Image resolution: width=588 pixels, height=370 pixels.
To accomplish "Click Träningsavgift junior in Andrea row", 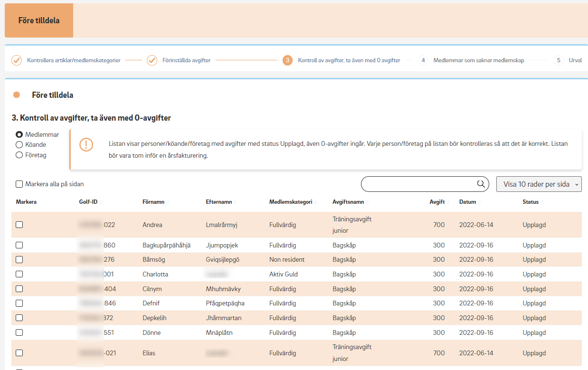I will 352,225.
